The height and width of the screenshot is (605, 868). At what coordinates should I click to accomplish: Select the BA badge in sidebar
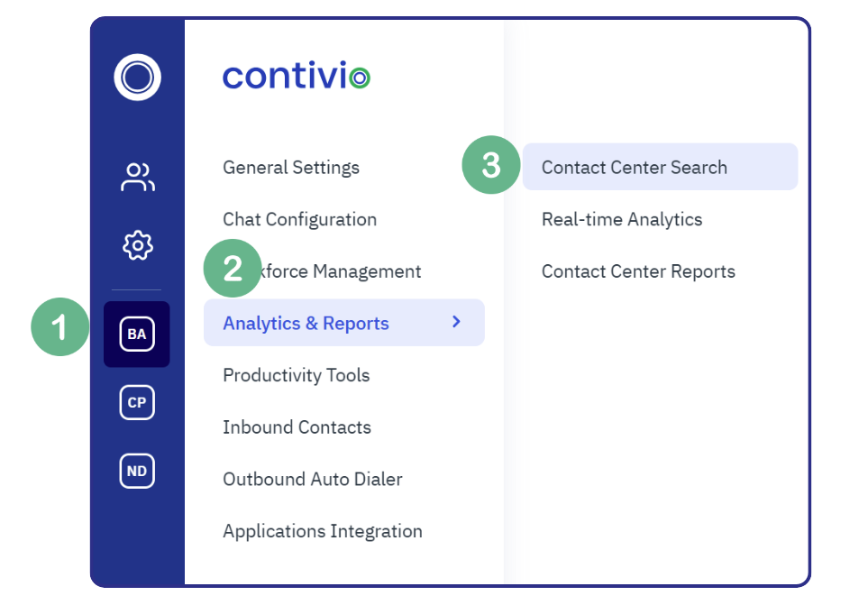tap(137, 334)
